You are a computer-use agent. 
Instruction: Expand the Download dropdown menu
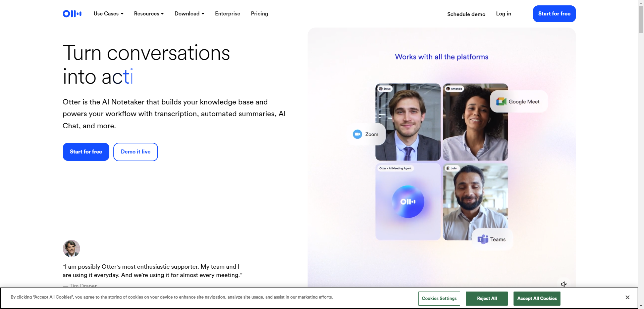[189, 14]
